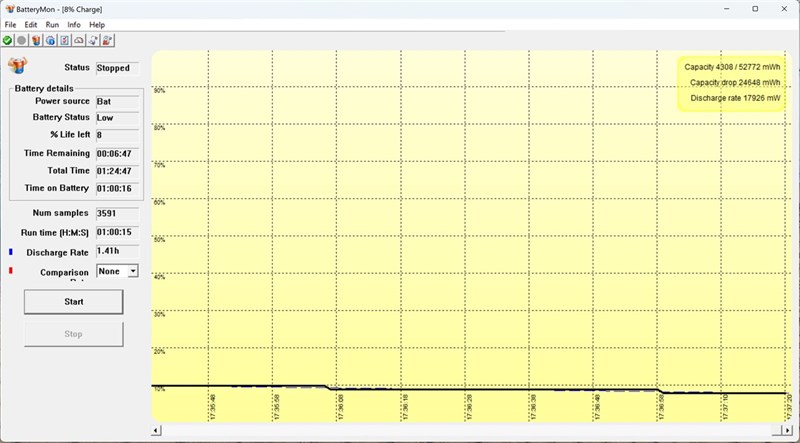Image resolution: width=800 pixels, height=443 pixels.
Task: Open the Edit menu
Action: (x=31, y=24)
